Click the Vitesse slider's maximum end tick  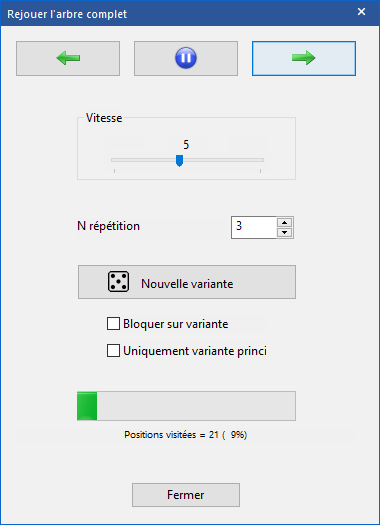point(260,171)
